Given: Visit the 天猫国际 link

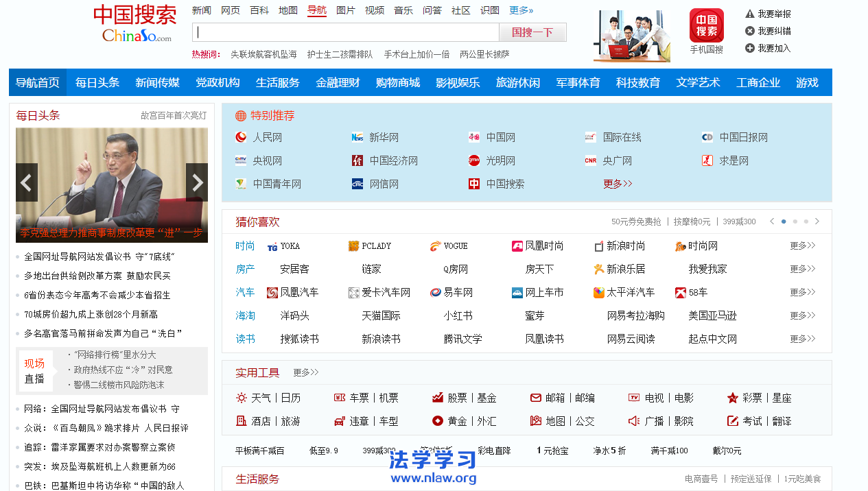Looking at the screenshot, I should click(381, 315).
